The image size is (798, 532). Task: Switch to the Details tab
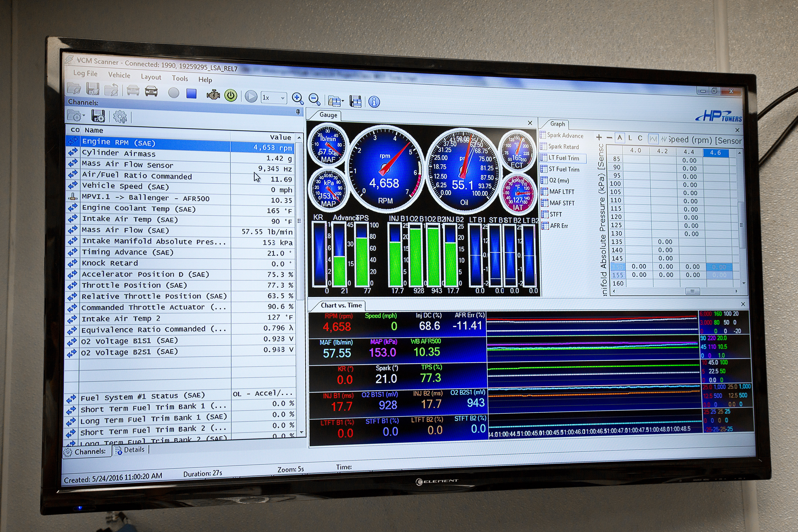[x=130, y=450]
